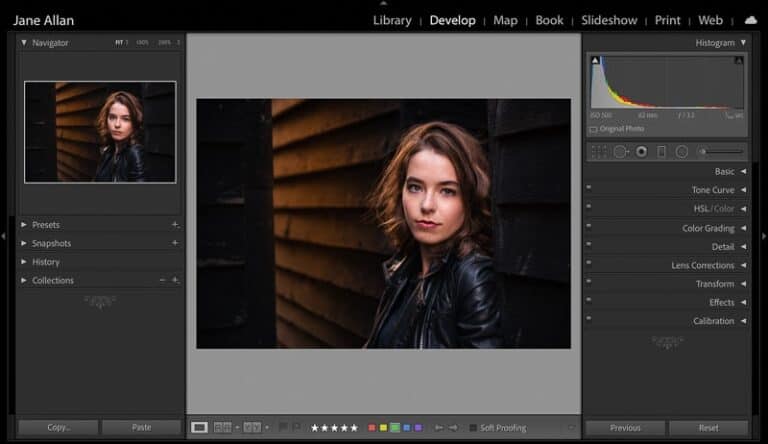Expand the Basic panel
The height and width of the screenshot is (444, 768).
[743, 171]
